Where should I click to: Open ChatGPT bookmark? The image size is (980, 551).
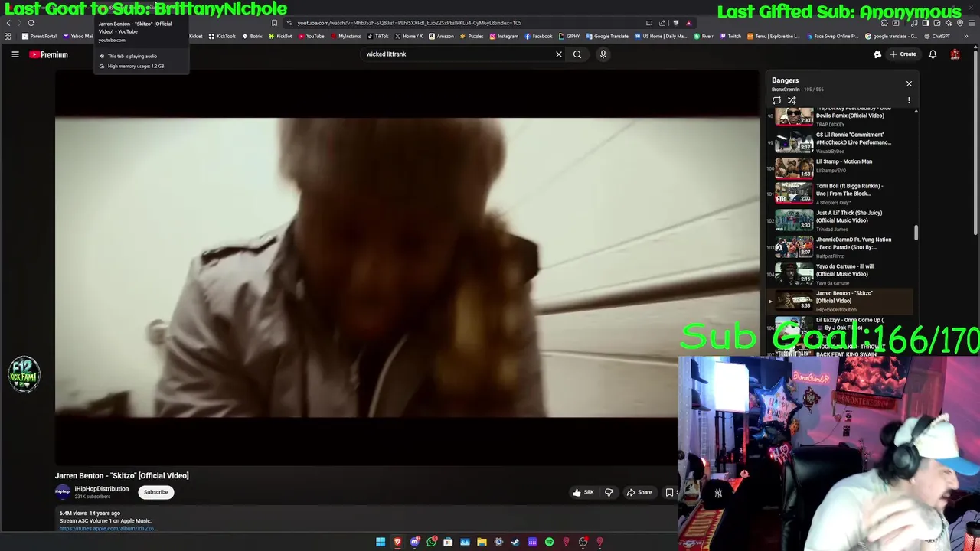[937, 36]
